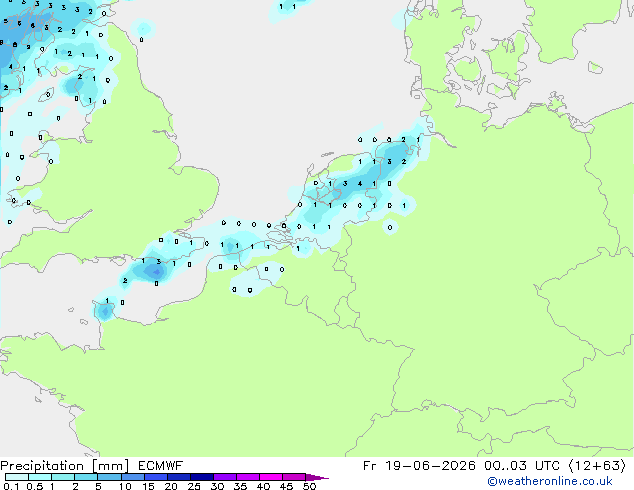Click the ECMWF model label

tap(161, 466)
